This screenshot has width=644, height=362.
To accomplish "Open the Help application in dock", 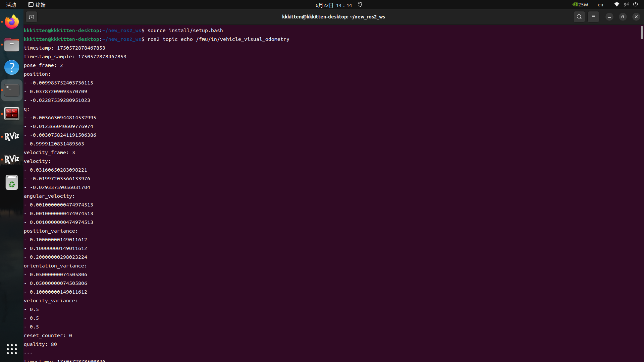I will (12, 67).
